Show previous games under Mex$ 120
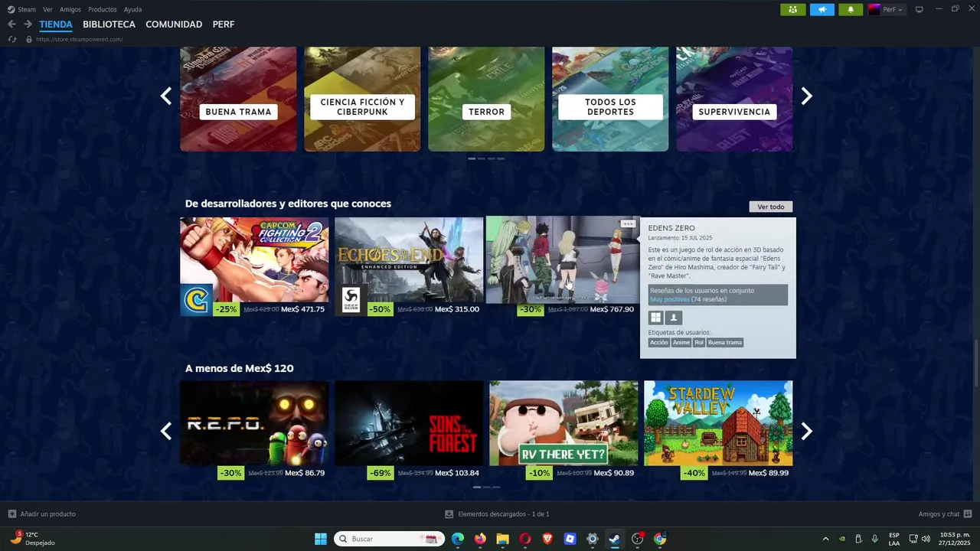The image size is (980, 551). [x=166, y=431]
